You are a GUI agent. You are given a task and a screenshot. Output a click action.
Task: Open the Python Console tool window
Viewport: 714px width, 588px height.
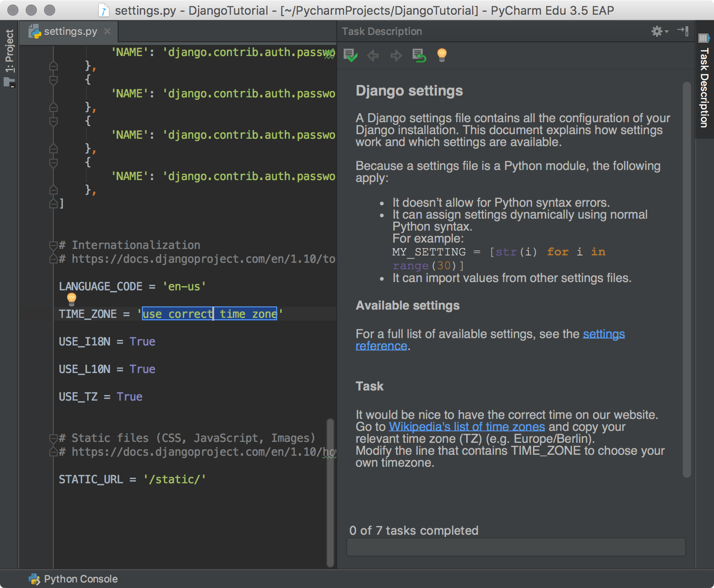(73, 579)
